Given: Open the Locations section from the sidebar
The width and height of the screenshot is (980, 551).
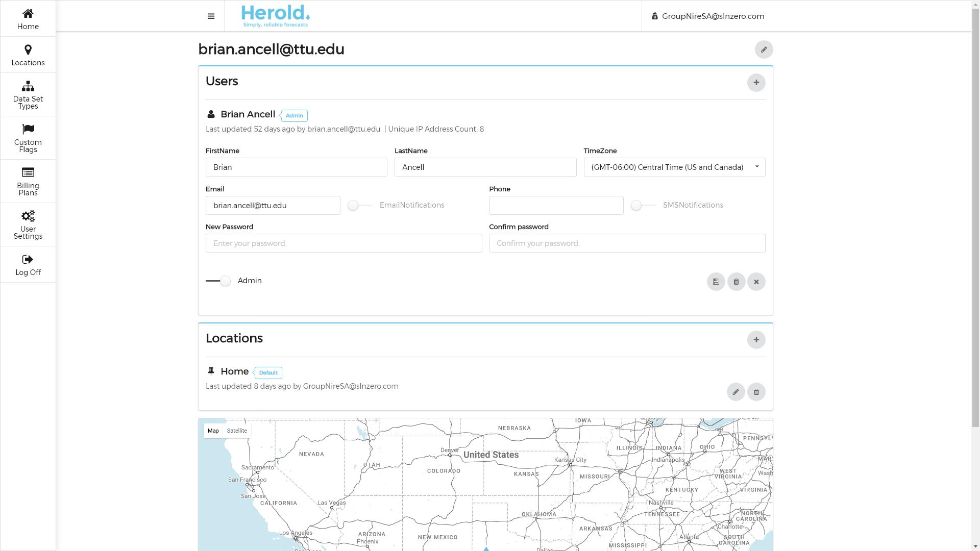Looking at the screenshot, I should click(x=28, y=55).
